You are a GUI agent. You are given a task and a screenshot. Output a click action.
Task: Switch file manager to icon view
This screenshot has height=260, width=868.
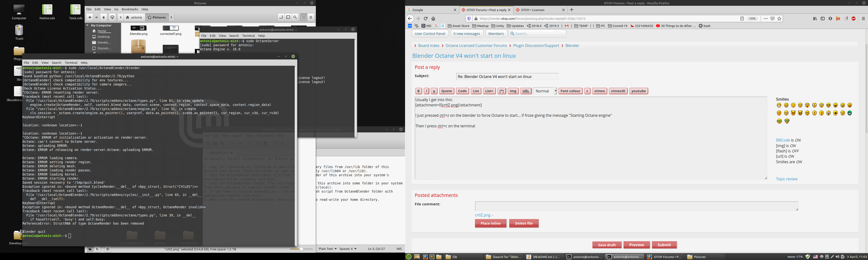click(x=304, y=18)
